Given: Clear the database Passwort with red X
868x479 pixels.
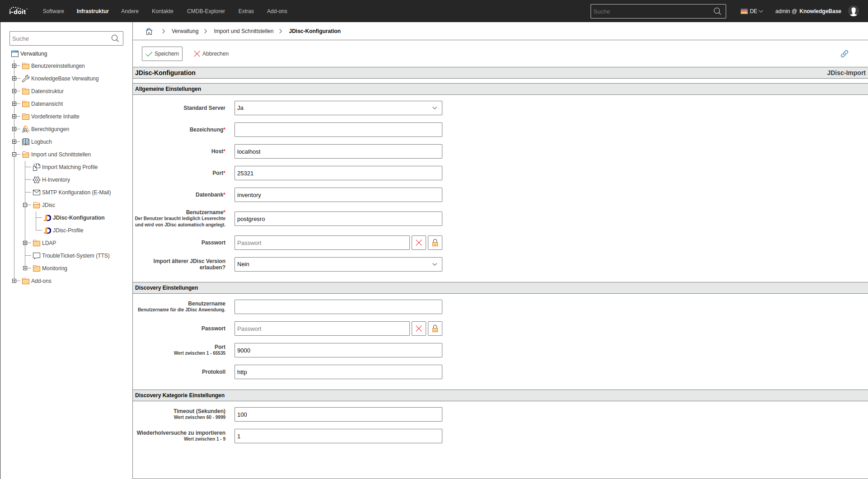Looking at the screenshot, I should (x=419, y=243).
